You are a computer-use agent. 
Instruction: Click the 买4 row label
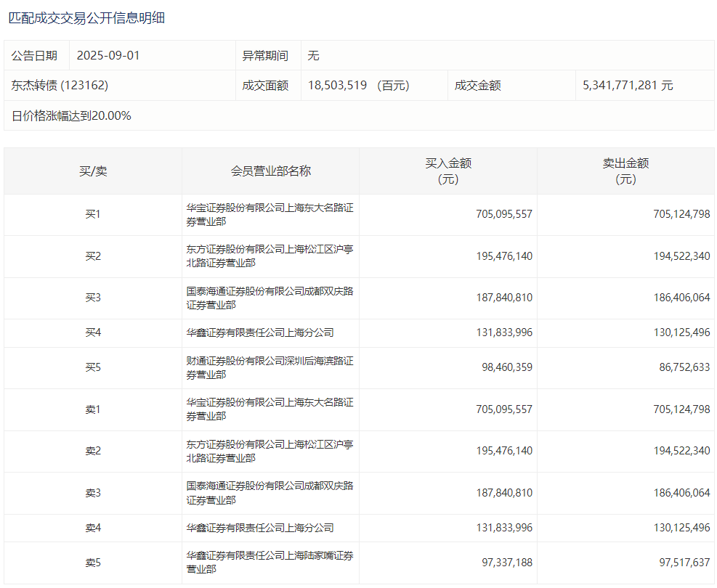93,333
